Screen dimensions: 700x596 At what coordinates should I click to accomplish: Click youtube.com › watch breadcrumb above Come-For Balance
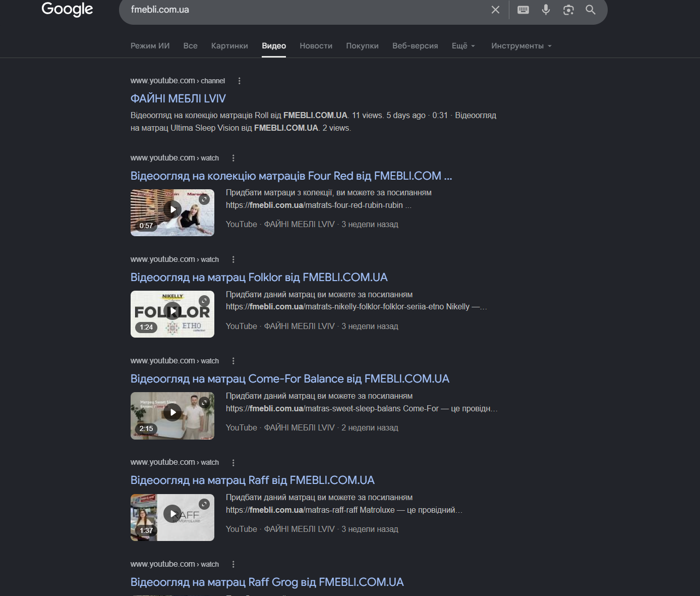[x=174, y=361]
